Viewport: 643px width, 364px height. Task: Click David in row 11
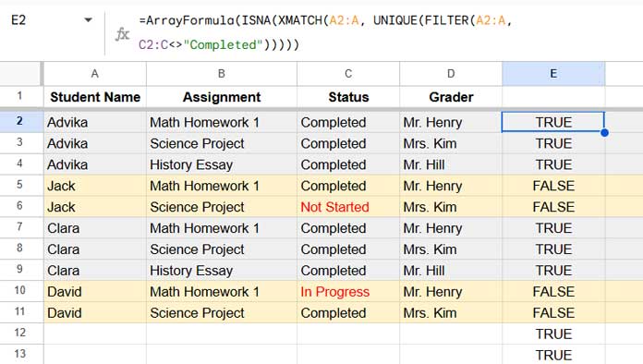click(95, 313)
